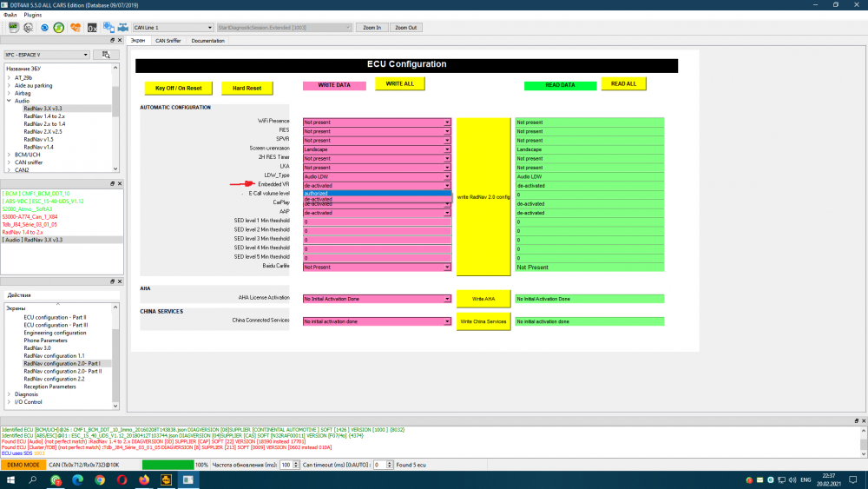Open Firefox from the Windows taskbar
This screenshot has width=868, height=489.
pyautogui.click(x=144, y=479)
